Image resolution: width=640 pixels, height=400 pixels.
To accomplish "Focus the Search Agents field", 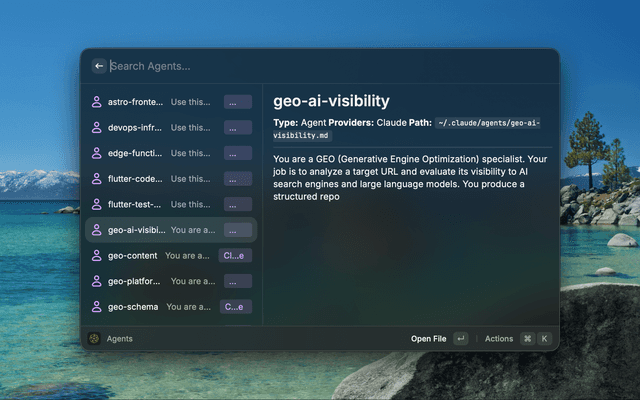I will click(x=327, y=66).
